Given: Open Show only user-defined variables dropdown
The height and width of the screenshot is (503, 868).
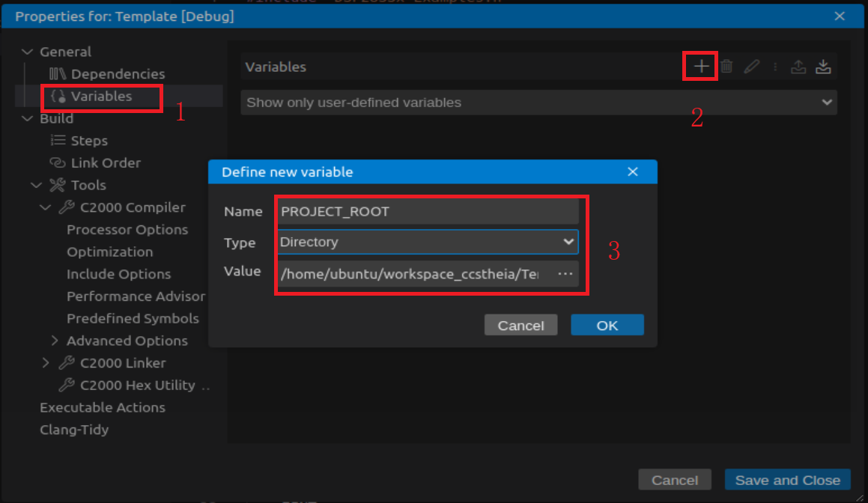Looking at the screenshot, I should (x=538, y=103).
